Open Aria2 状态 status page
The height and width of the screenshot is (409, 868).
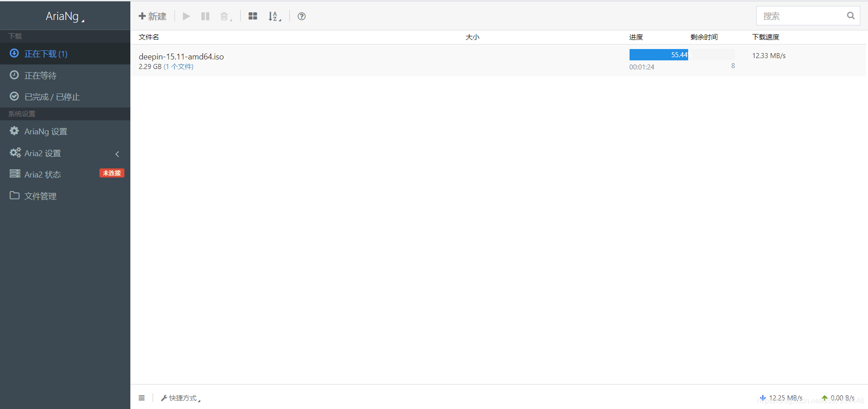[x=65, y=174]
